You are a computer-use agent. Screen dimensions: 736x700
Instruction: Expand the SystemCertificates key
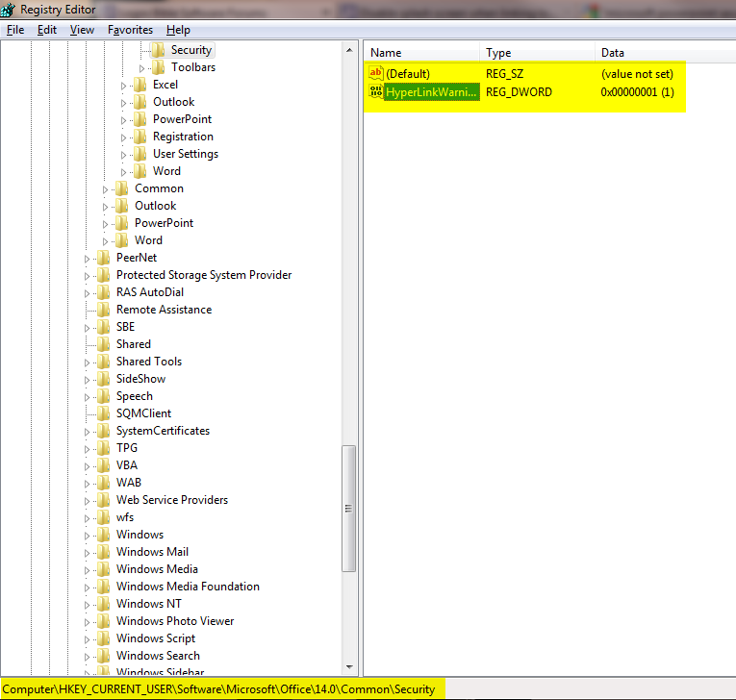tap(87, 432)
